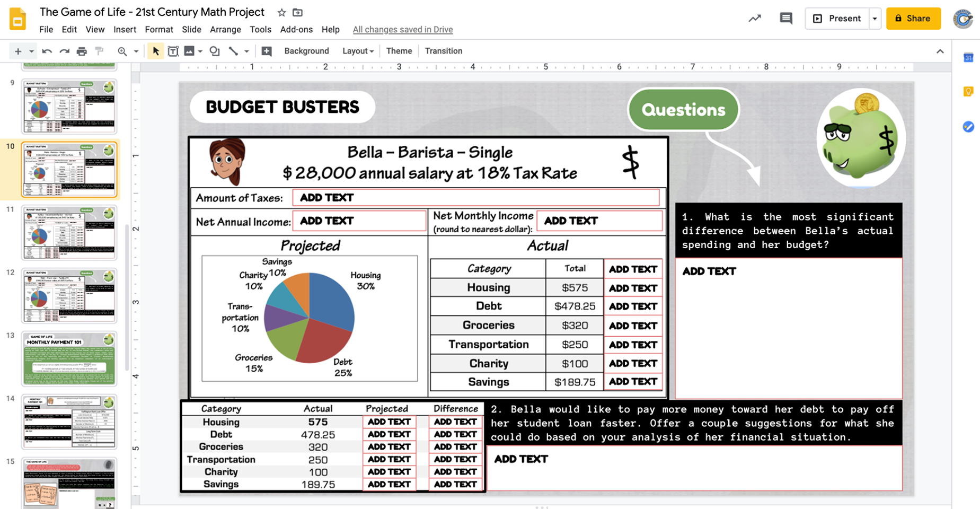Viewport: 980px width, 509px height.
Task: Click the Background button
Action: [306, 51]
